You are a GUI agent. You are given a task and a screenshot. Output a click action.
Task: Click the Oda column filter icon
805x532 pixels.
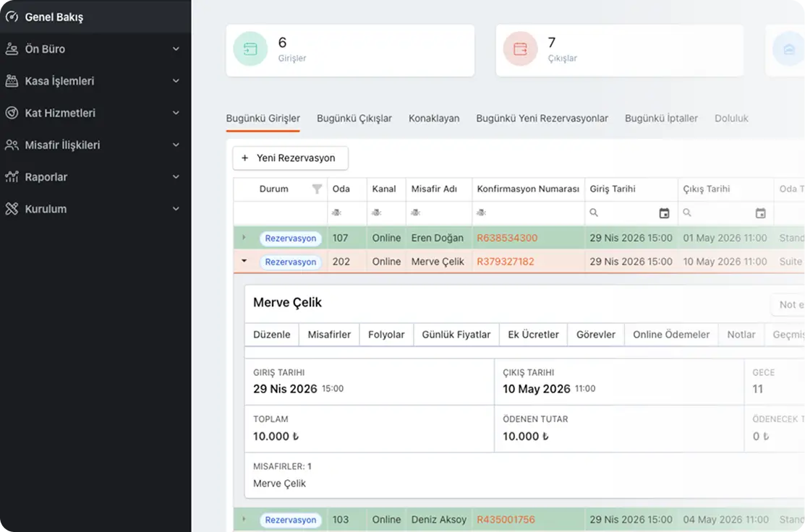coord(337,213)
